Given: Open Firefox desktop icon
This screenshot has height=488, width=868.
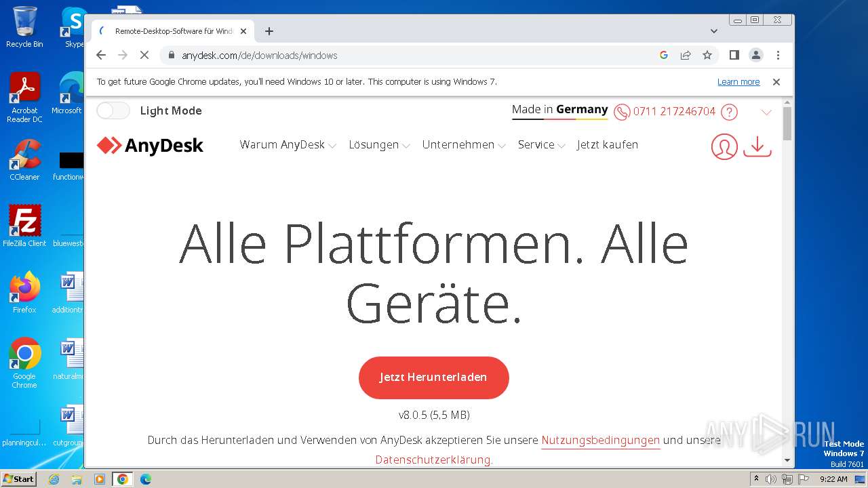Looking at the screenshot, I should tap(24, 292).
